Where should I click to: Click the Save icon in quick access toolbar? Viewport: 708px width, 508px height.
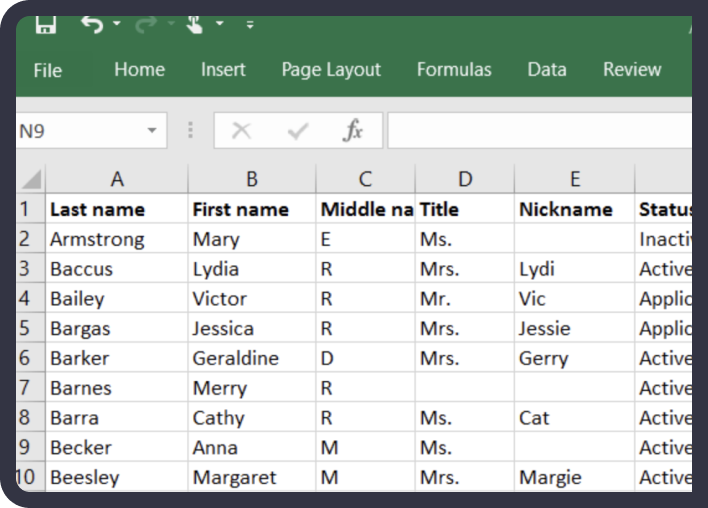tap(46, 24)
